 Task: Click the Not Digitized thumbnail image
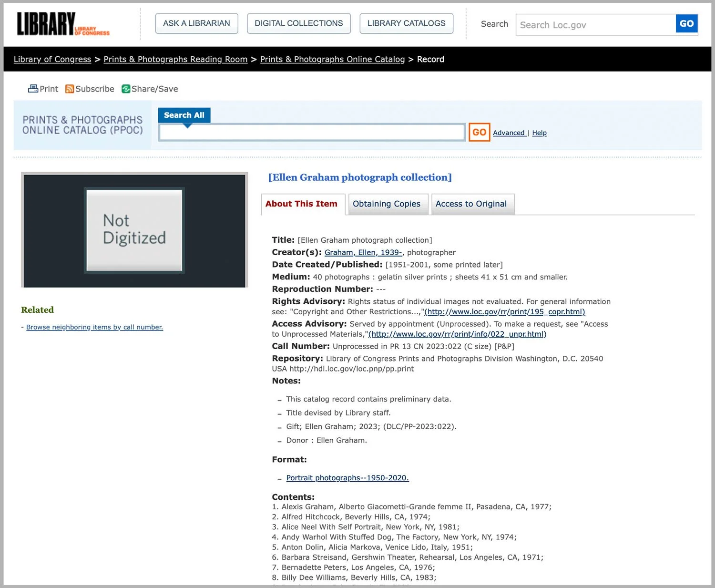(x=134, y=230)
